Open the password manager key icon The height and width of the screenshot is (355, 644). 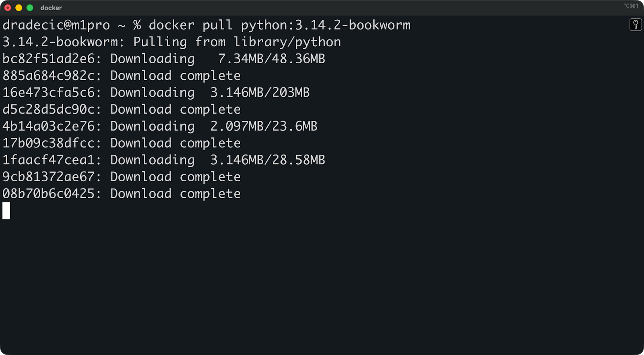click(x=636, y=25)
